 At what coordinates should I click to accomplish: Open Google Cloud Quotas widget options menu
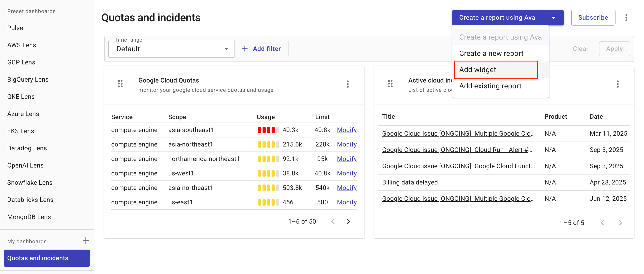(x=348, y=84)
